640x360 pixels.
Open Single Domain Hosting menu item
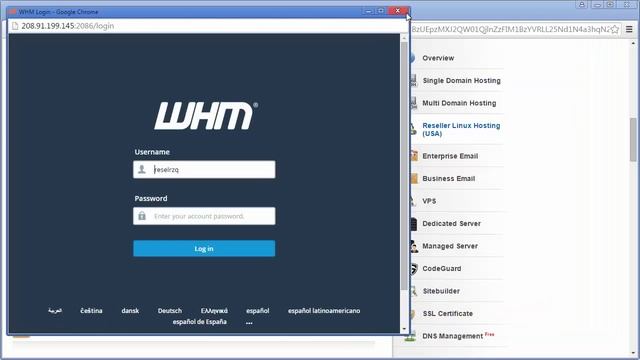click(x=461, y=80)
